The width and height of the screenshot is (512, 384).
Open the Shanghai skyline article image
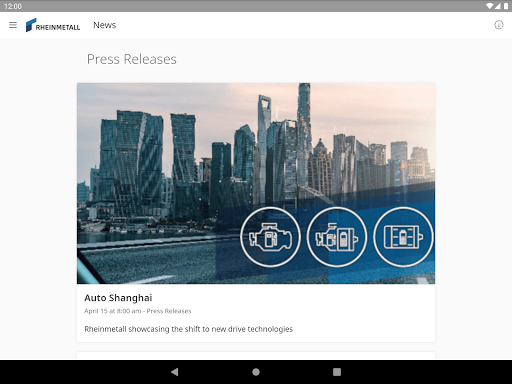coord(256,183)
